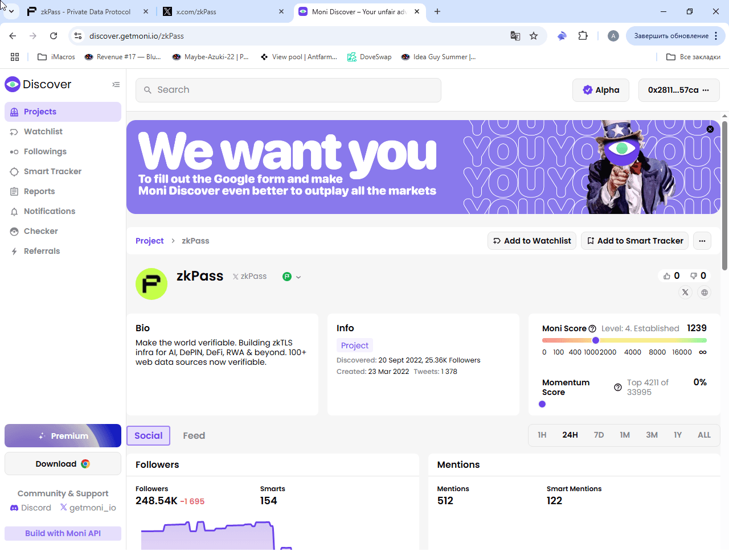Expand the green P badge dropdown chevron

click(298, 277)
